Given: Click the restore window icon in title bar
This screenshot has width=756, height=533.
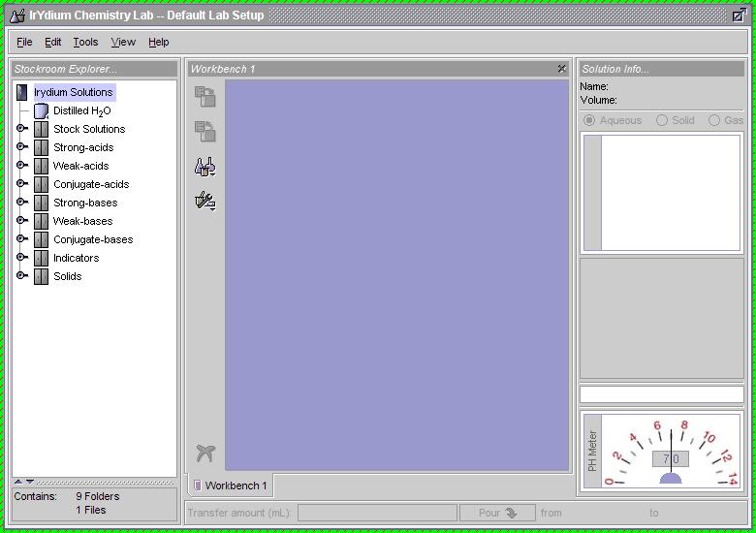Looking at the screenshot, I should point(739,16).
